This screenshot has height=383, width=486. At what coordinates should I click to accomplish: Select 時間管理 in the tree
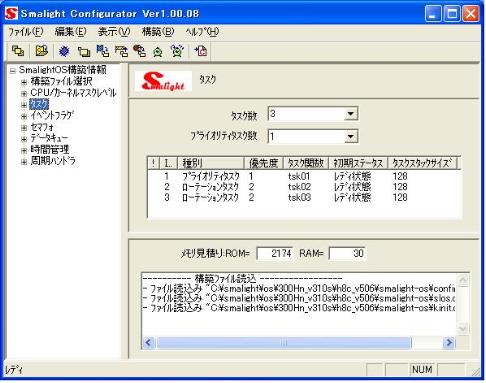50,150
